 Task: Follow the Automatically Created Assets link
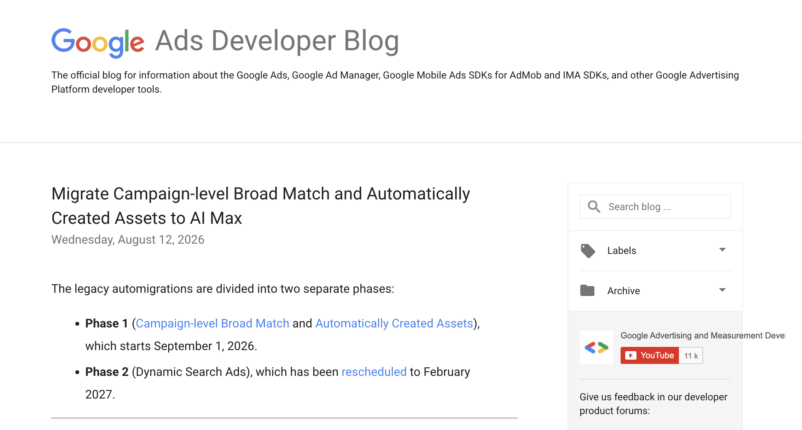394,323
